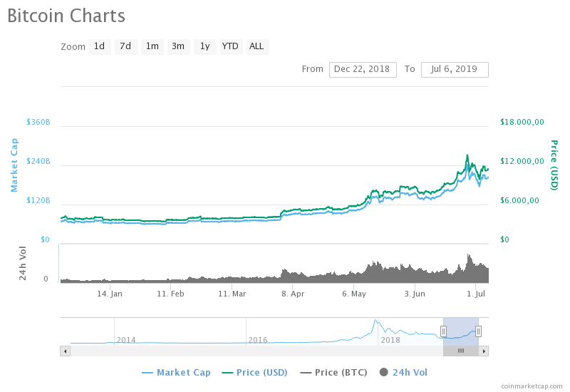The width and height of the screenshot is (570, 392).
Task: Show ALL historical data
Action: pyautogui.click(x=257, y=46)
